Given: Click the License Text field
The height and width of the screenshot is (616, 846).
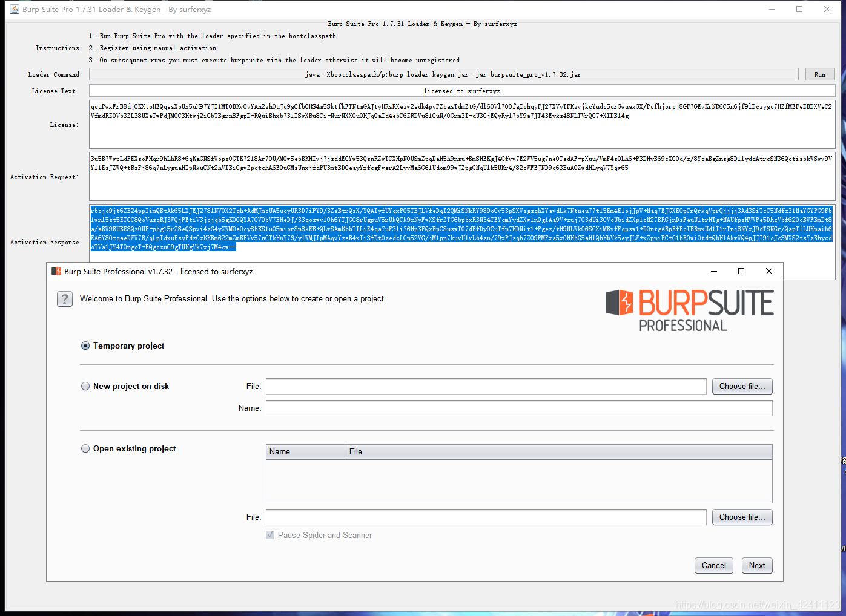Looking at the screenshot, I should click(462, 91).
